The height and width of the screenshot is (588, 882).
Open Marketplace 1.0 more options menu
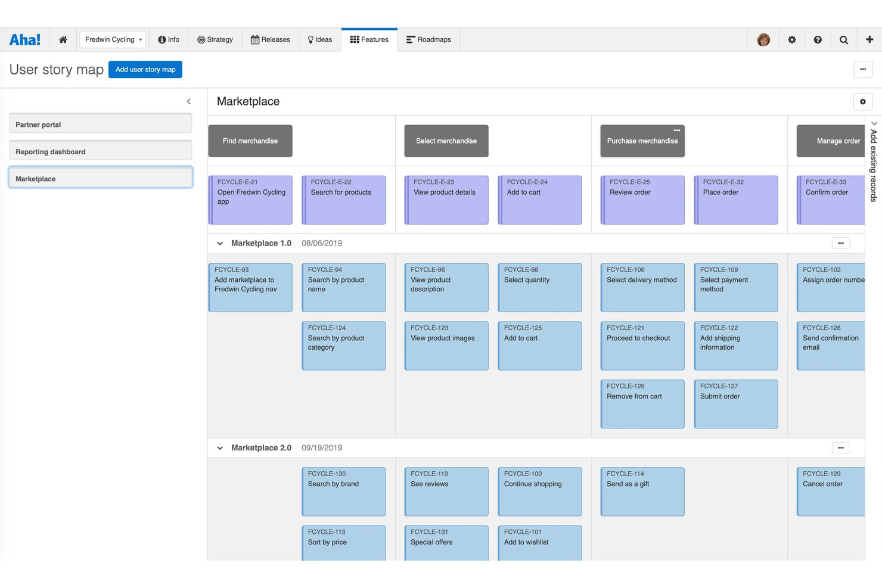[841, 243]
